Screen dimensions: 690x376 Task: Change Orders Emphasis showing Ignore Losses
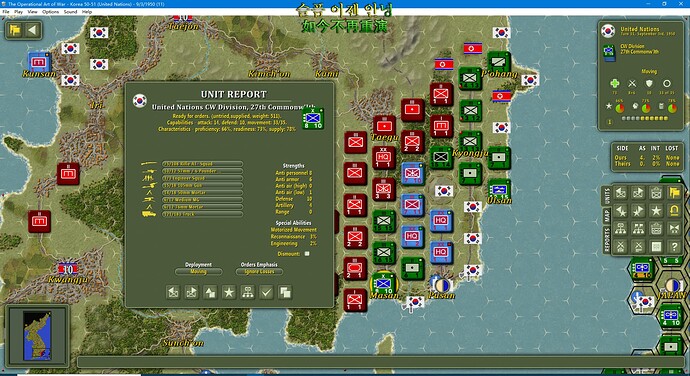[x=259, y=272]
